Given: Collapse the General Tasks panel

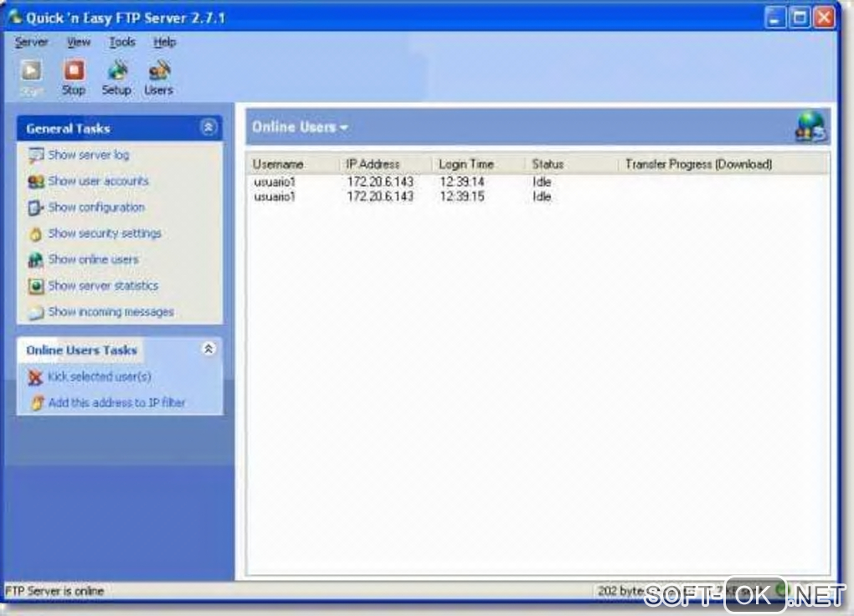Looking at the screenshot, I should 208,127.
